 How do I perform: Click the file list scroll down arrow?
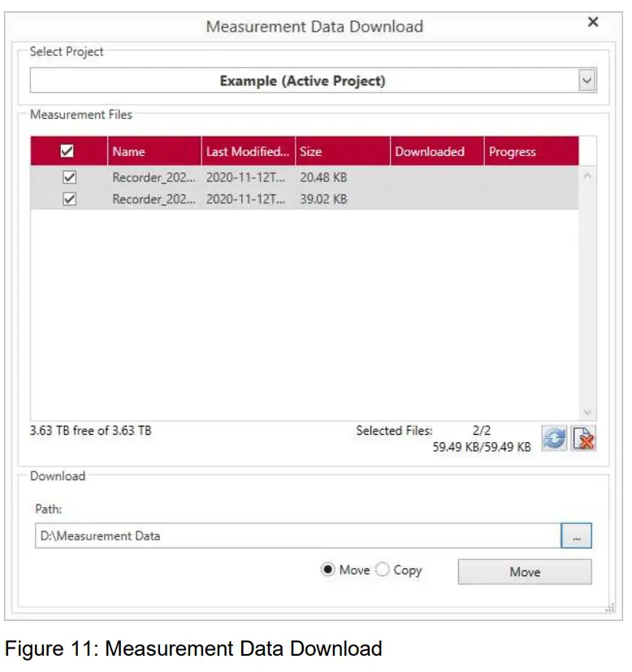click(x=587, y=412)
